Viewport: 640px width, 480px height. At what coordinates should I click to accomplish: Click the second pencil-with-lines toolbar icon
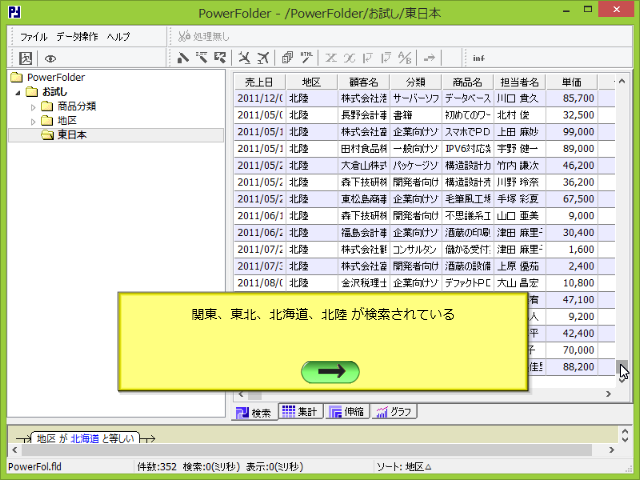[201, 58]
